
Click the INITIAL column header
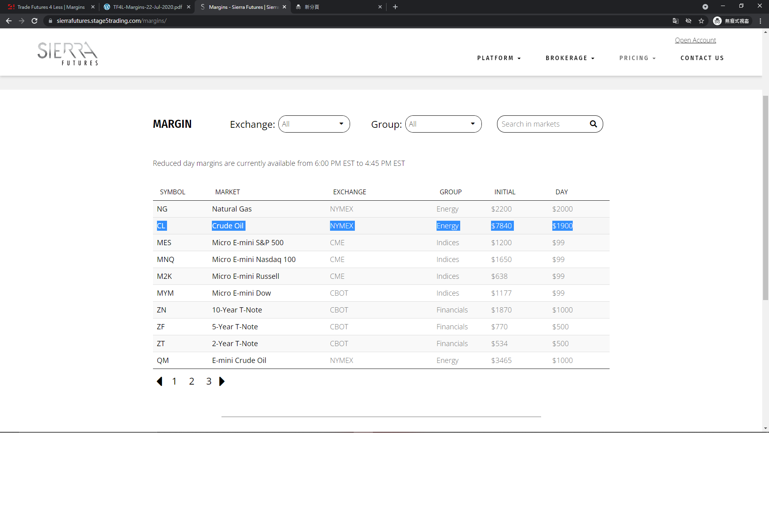505,192
